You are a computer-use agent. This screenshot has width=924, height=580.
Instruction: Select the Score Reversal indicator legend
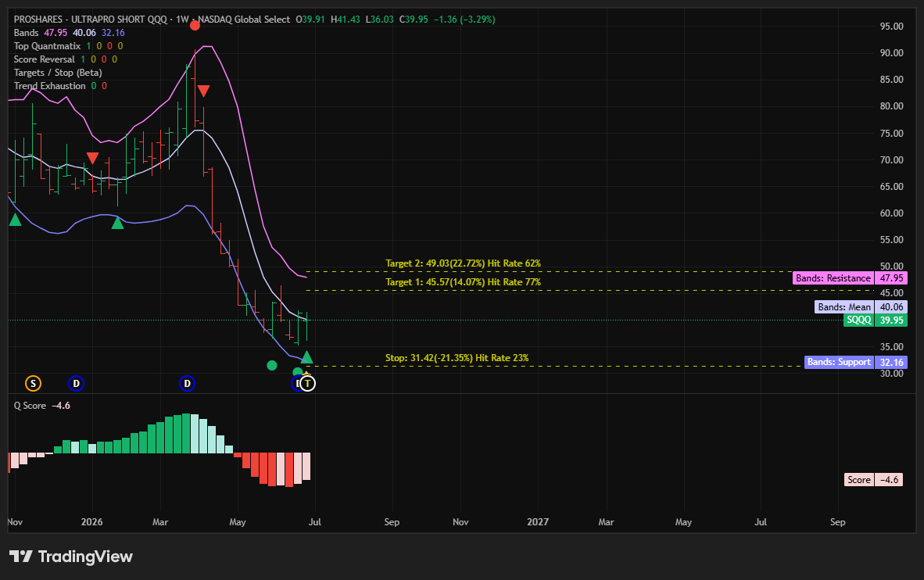45,59
